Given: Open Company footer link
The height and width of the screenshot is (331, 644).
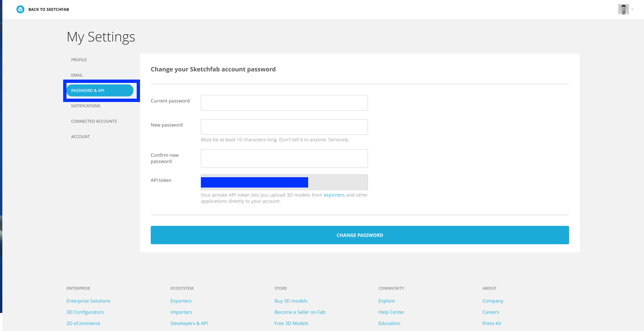Looking at the screenshot, I should (x=493, y=301).
